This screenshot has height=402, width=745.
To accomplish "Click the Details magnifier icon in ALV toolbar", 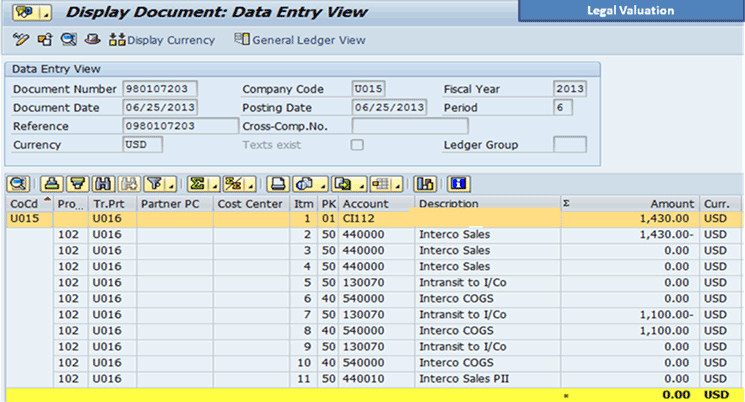I will pyautogui.click(x=19, y=184).
